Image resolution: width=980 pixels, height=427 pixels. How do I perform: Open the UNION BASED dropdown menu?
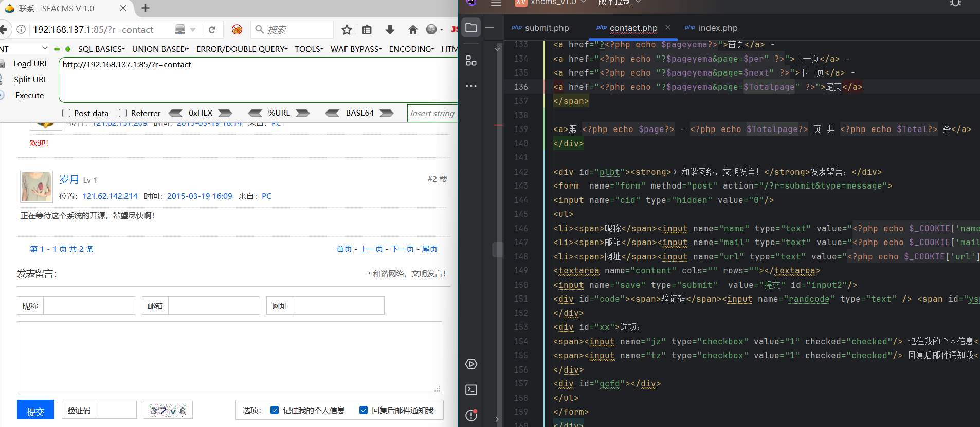pyautogui.click(x=160, y=49)
